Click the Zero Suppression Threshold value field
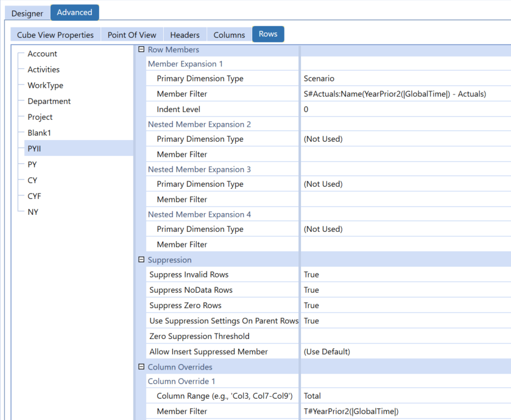Image resolution: width=511 pixels, height=420 pixels. click(x=402, y=336)
